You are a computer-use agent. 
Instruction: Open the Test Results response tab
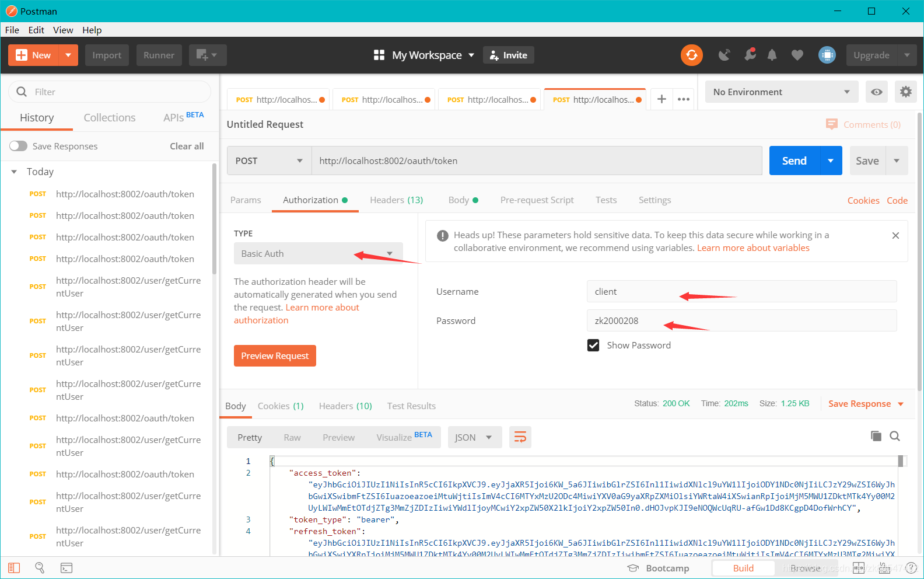(411, 406)
